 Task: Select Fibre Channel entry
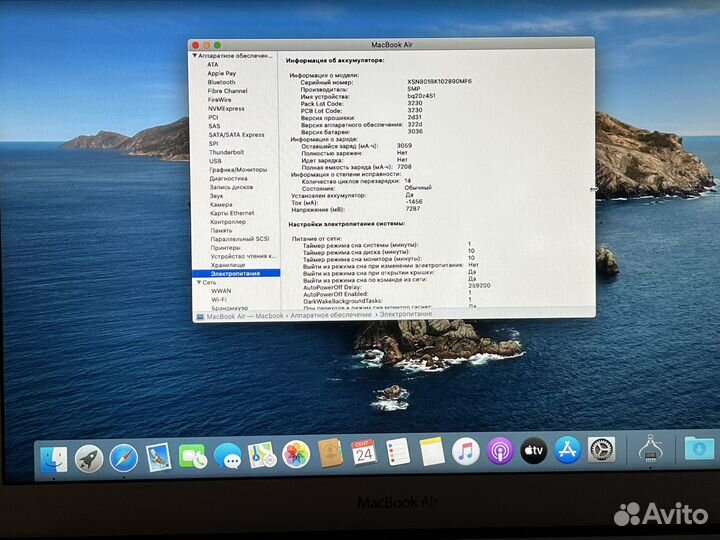[227, 91]
